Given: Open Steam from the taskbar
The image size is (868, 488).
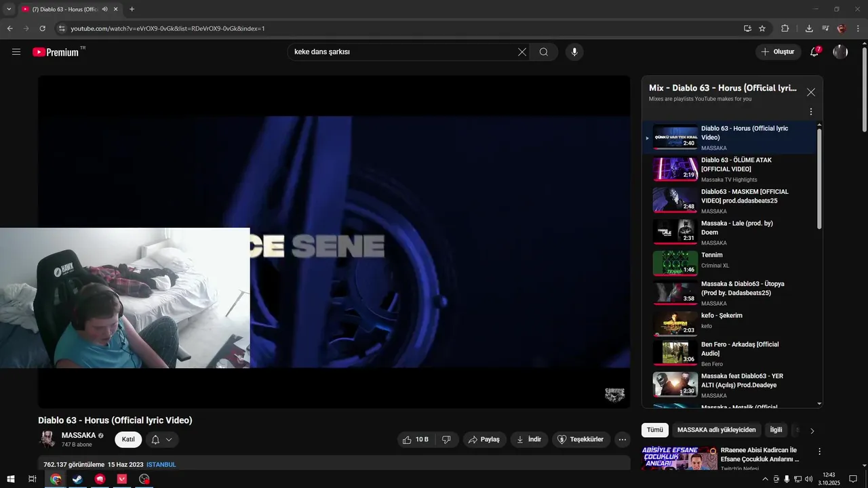Looking at the screenshot, I should coord(78,479).
